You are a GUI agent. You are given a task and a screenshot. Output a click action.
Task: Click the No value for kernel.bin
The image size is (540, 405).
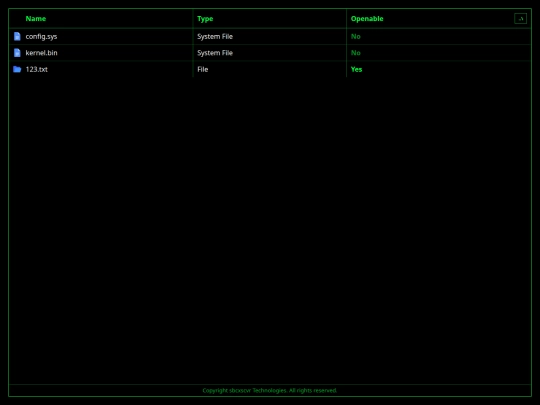click(355, 53)
